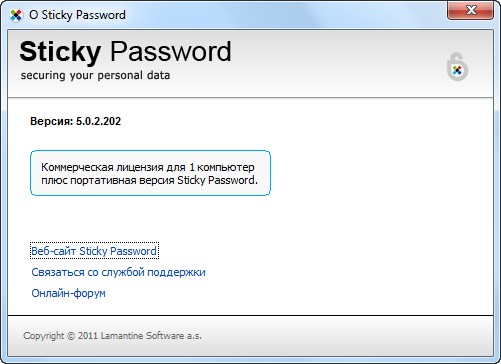
Task: Click 'Коммерческая лицензия для 1 компьютер' text line
Action: (148, 167)
